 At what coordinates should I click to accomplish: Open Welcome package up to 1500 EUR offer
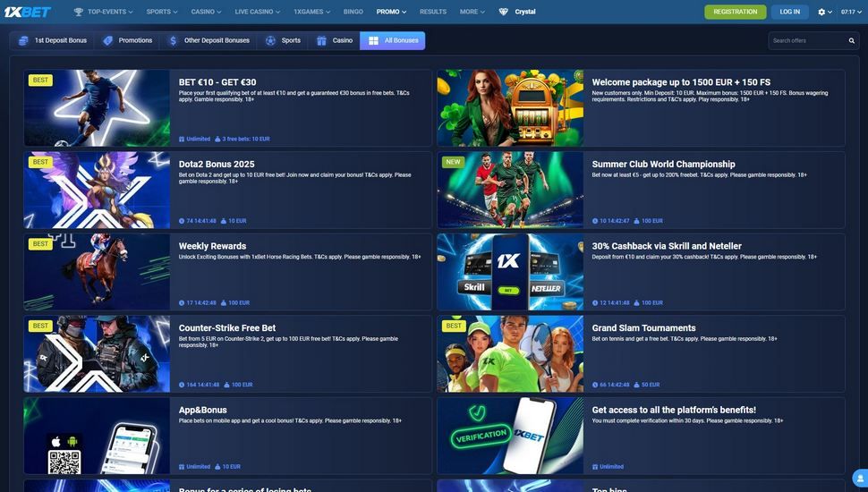[681, 82]
